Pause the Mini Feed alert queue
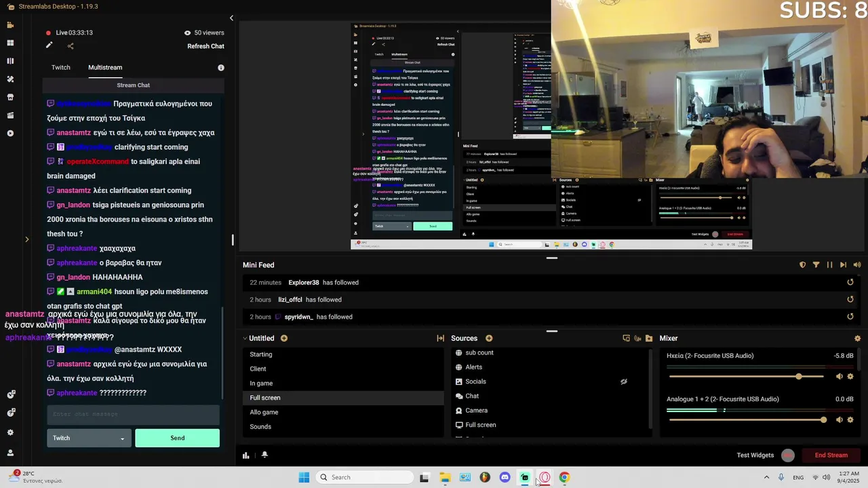Image resolution: width=868 pixels, height=488 pixels. (x=829, y=265)
